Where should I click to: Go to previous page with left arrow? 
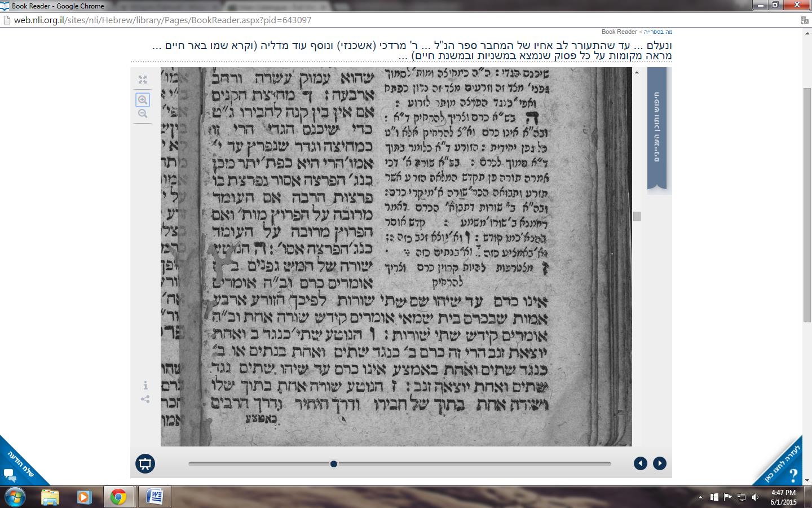click(x=640, y=463)
